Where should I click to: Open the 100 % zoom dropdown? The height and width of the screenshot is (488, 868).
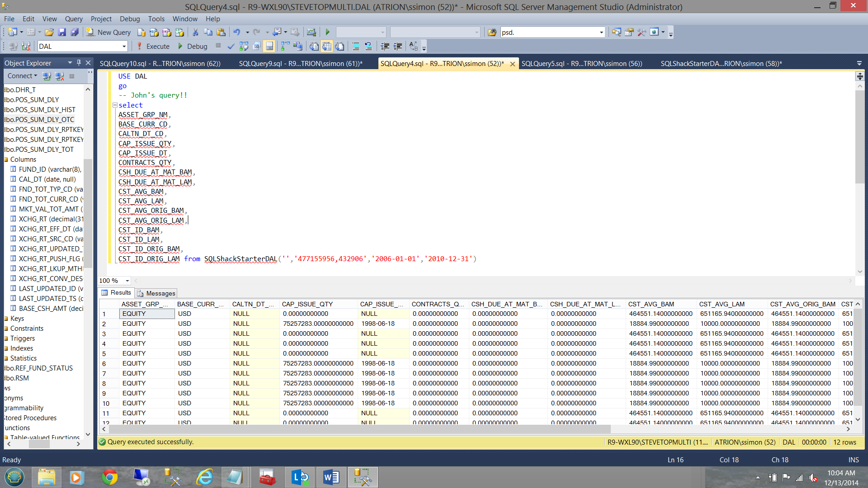coord(127,281)
